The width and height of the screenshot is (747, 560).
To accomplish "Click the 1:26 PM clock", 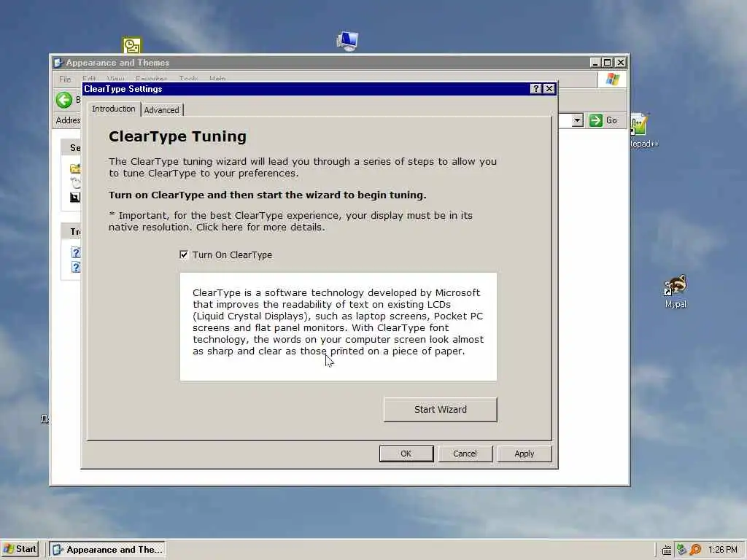I will click(x=722, y=550).
